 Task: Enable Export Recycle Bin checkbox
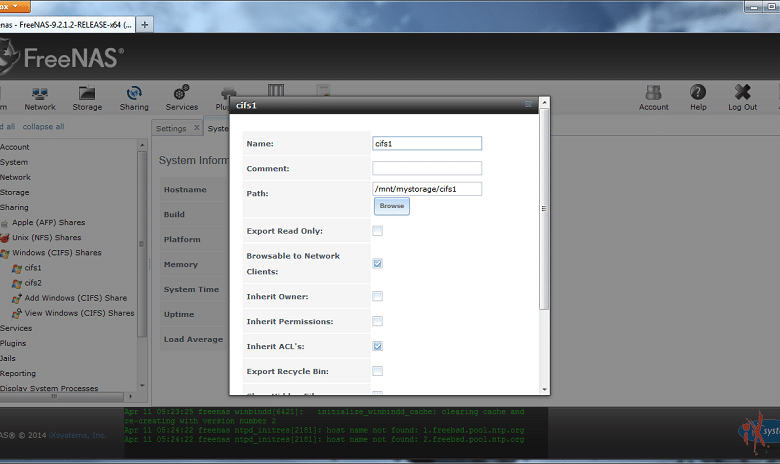click(x=378, y=371)
